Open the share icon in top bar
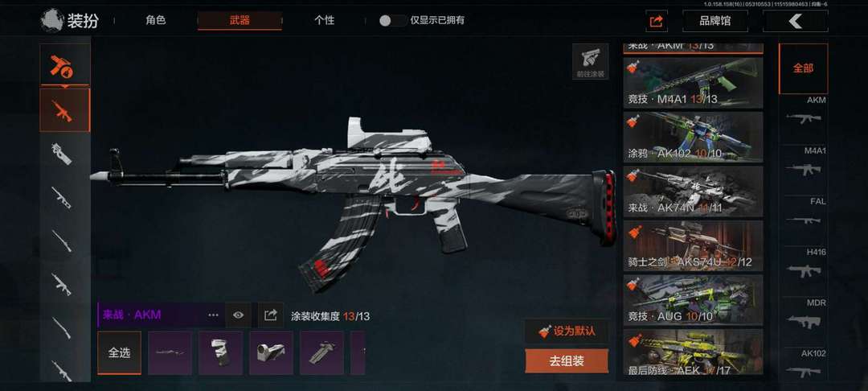This screenshot has height=391, width=868. 657,21
